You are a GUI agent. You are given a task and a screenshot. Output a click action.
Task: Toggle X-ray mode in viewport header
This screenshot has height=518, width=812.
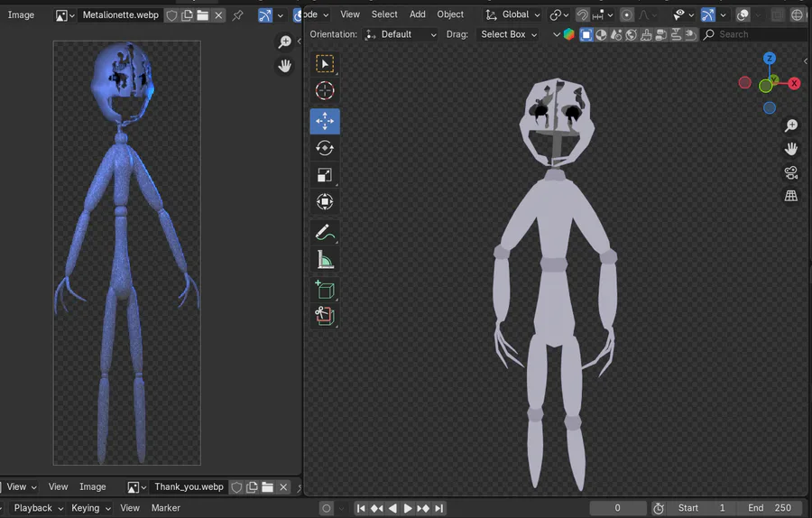(x=778, y=15)
